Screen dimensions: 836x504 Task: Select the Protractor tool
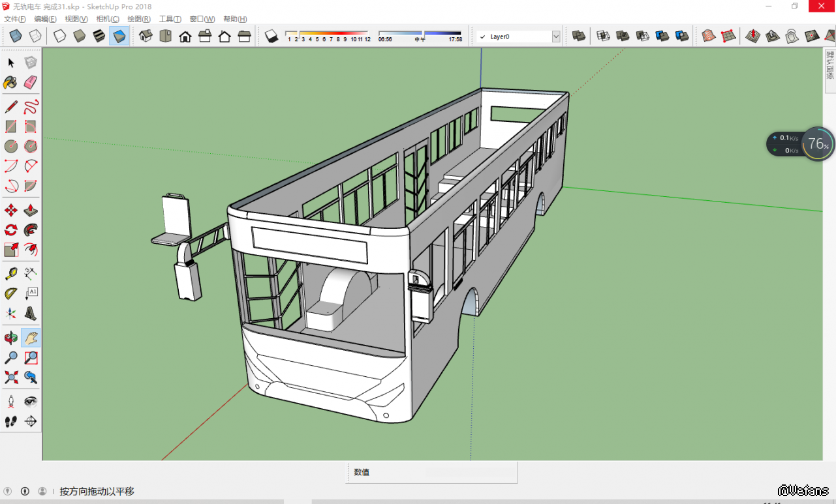point(10,293)
